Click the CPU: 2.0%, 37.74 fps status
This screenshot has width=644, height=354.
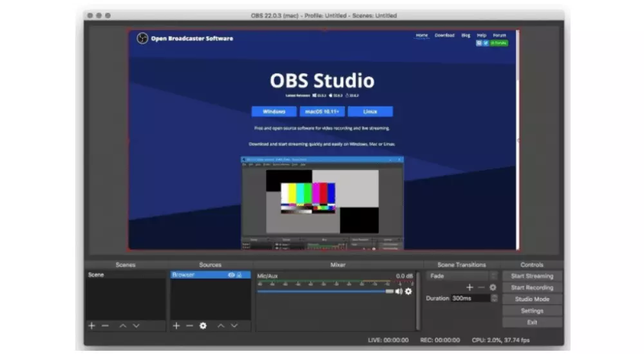tap(500, 340)
